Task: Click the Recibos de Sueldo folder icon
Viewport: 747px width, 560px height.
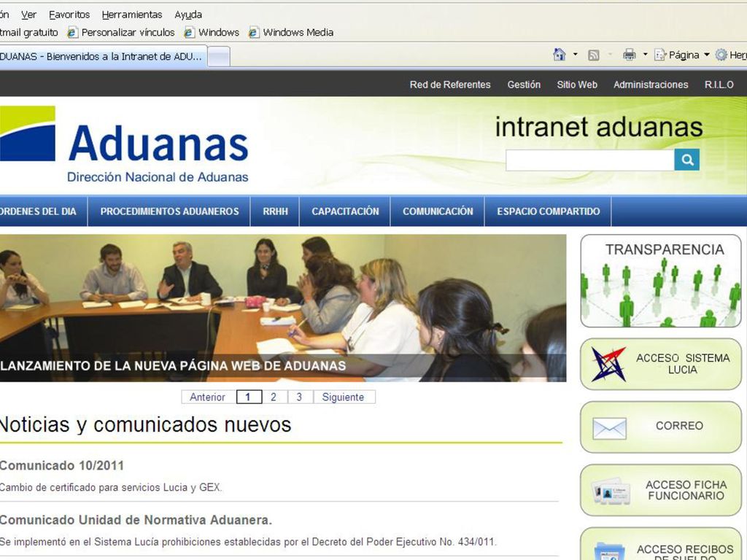Action: (610, 551)
